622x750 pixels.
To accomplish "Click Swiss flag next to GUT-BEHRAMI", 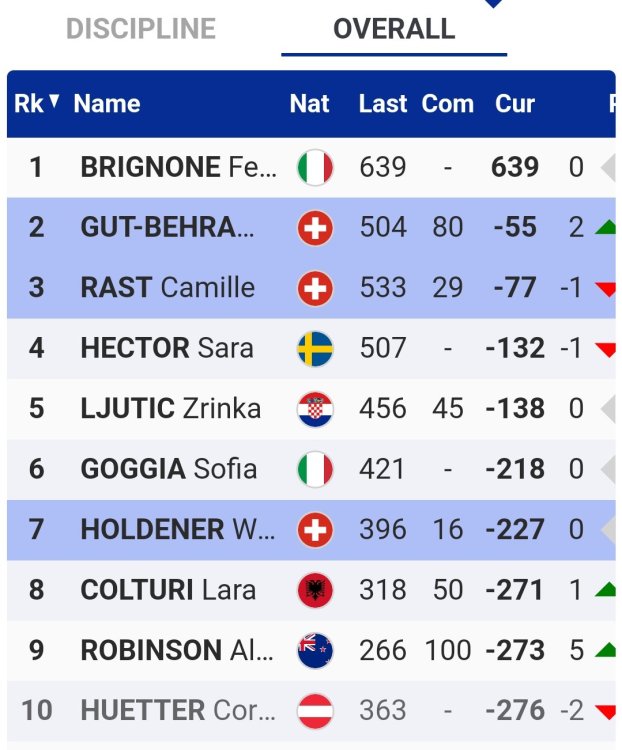I will tap(315, 229).
